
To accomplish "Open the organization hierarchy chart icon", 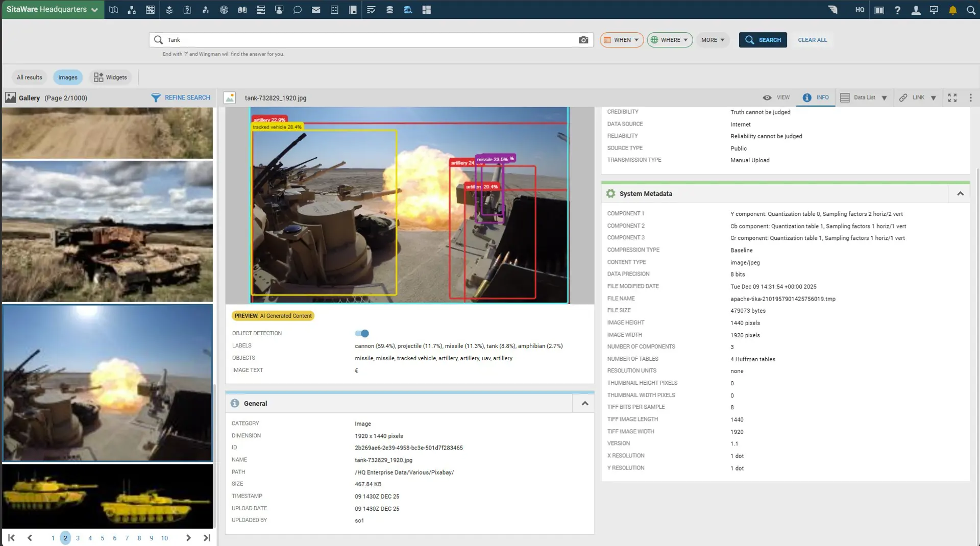I will pos(132,10).
